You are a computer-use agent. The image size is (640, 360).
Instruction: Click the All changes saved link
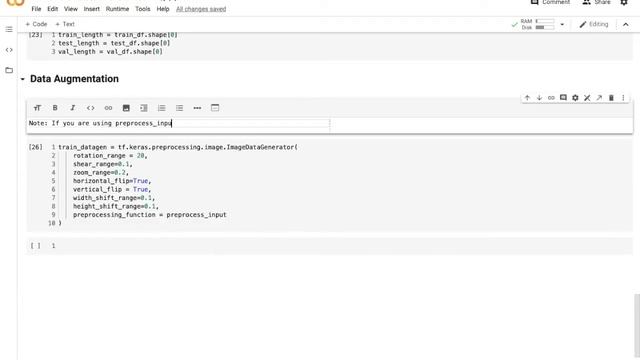click(x=201, y=9)
